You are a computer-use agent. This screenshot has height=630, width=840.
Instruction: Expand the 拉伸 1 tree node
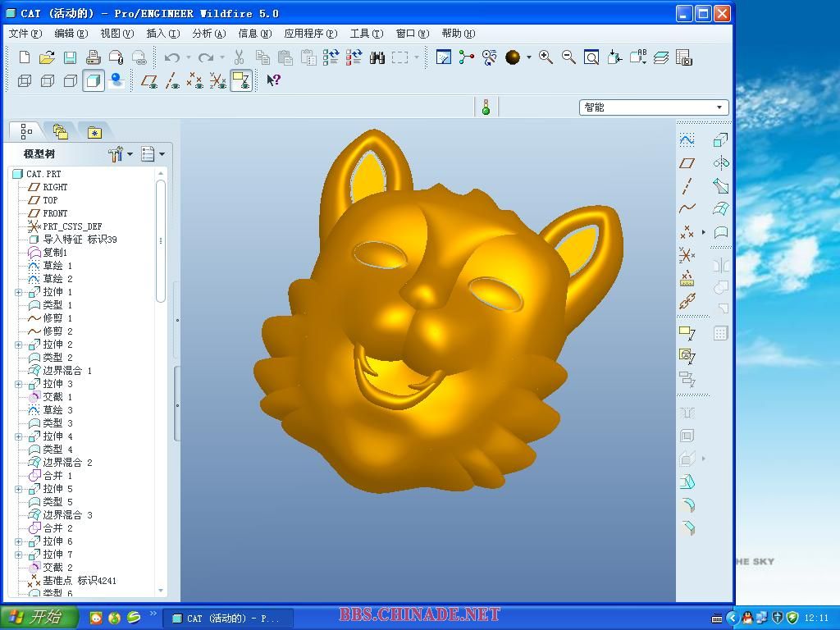[18, 292]
